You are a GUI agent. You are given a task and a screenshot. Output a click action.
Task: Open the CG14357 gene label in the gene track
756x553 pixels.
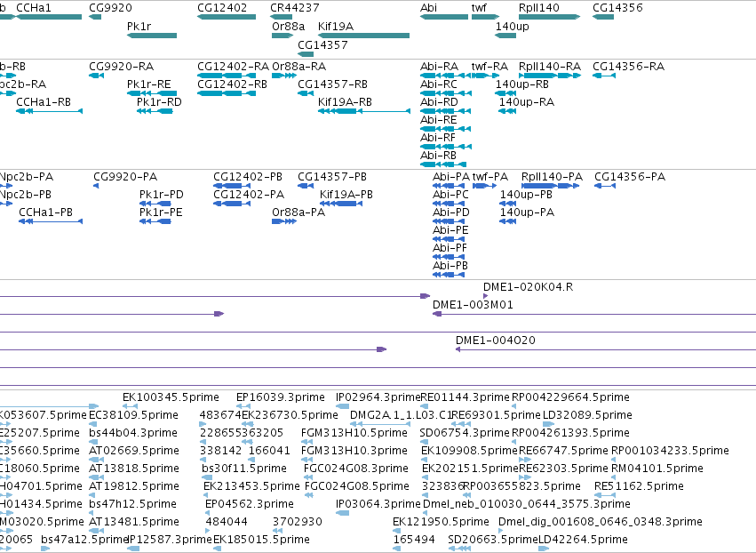[x=322, y=44]
